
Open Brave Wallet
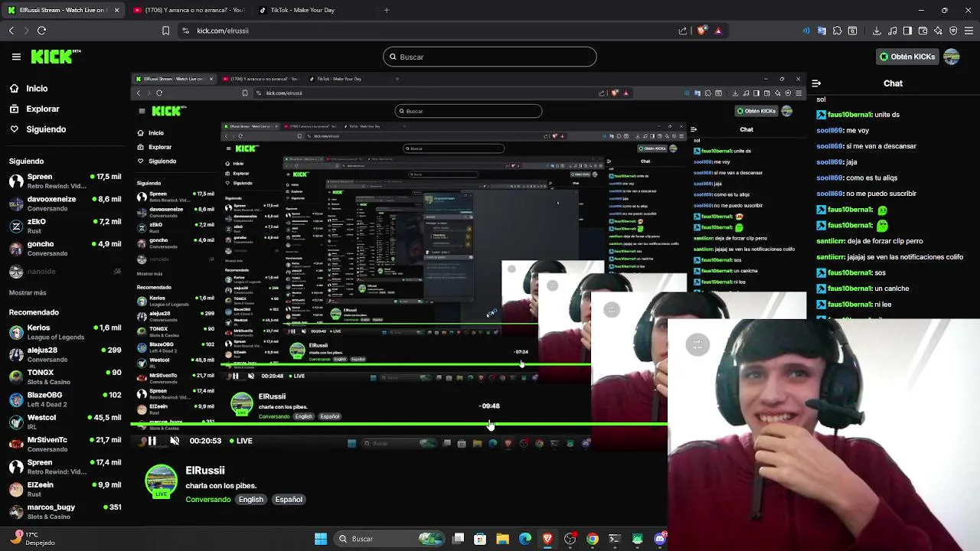[x=923, y=31]
